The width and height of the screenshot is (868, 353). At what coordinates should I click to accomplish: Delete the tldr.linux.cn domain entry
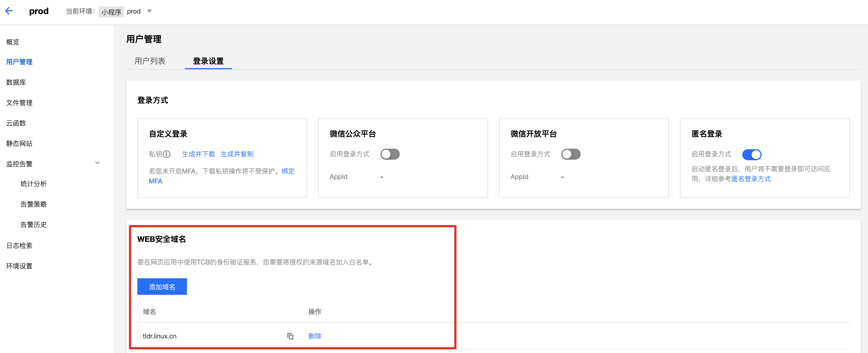click(314, 336)
